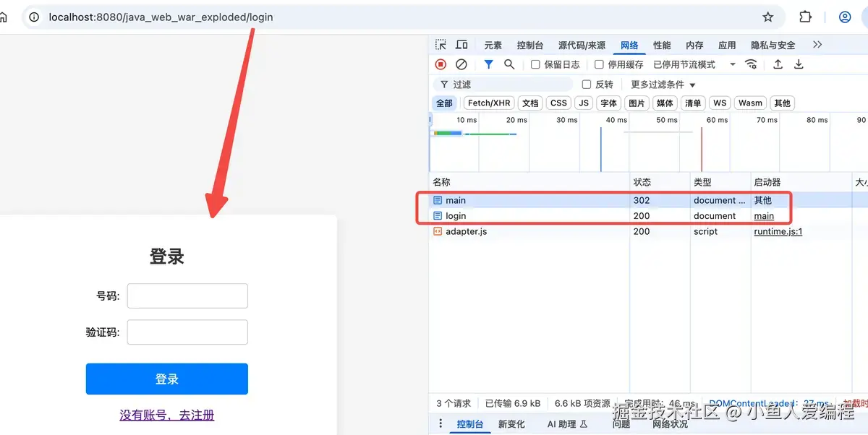The image size is (868, 435).
Task: Focus the 验证码 input field
Action: tap(187, 332)
